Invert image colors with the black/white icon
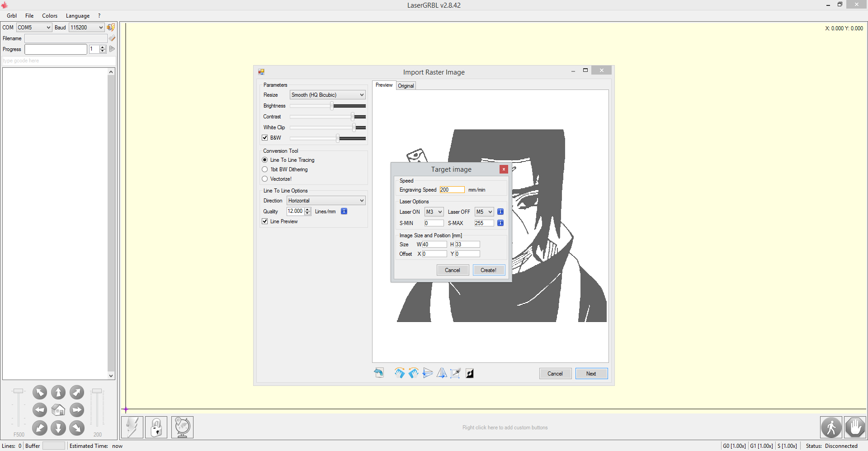The height and width of the screenshot is (451, 868). click(x=470, y=373)
